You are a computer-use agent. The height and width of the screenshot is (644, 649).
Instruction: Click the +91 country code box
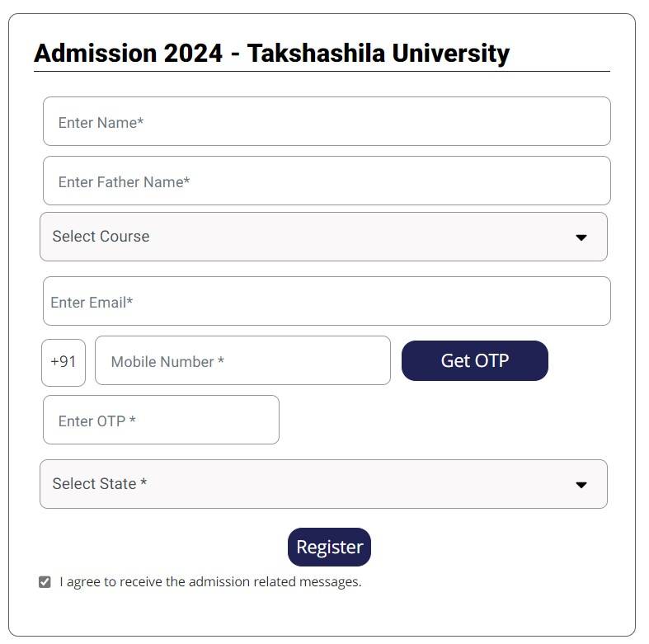pyautogui.click(x=63, y=361)
